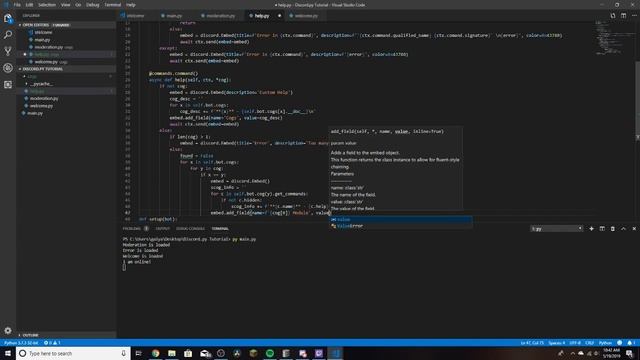Screen dimensions: 640x360
Task: Open the Debug view in activity bar
Action: pos(8,68)
